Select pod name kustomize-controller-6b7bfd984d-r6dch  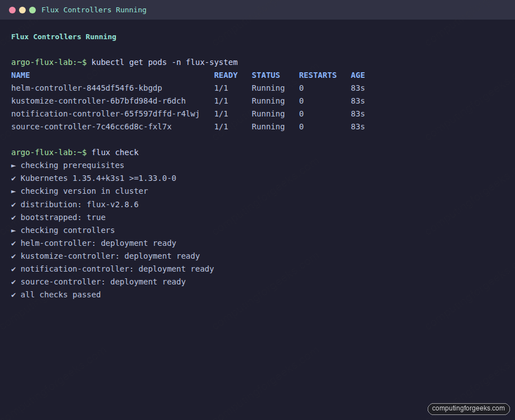[x=99, y=101]
